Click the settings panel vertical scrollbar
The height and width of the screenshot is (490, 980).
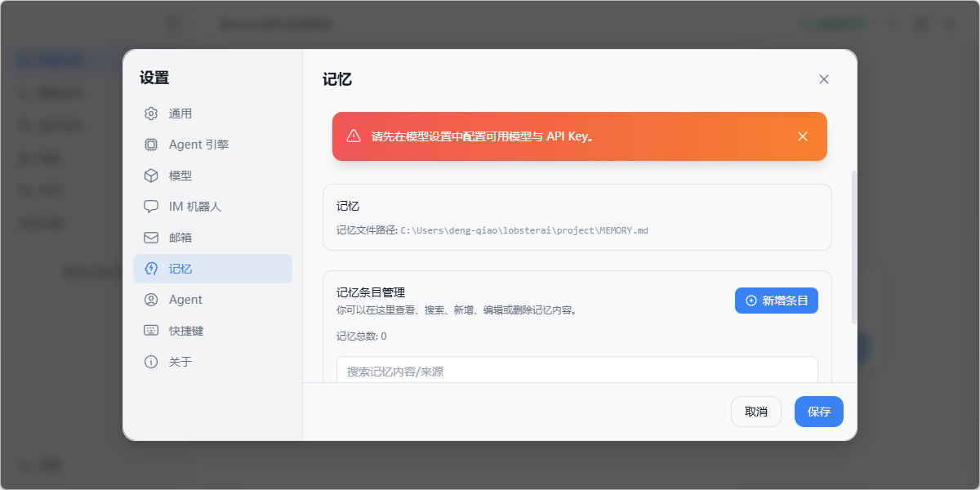click(x=854, y=245)
